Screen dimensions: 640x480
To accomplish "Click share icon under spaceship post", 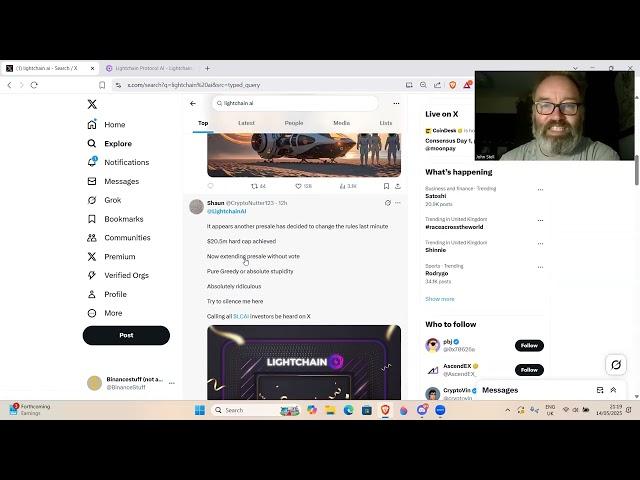I will 398,186.
